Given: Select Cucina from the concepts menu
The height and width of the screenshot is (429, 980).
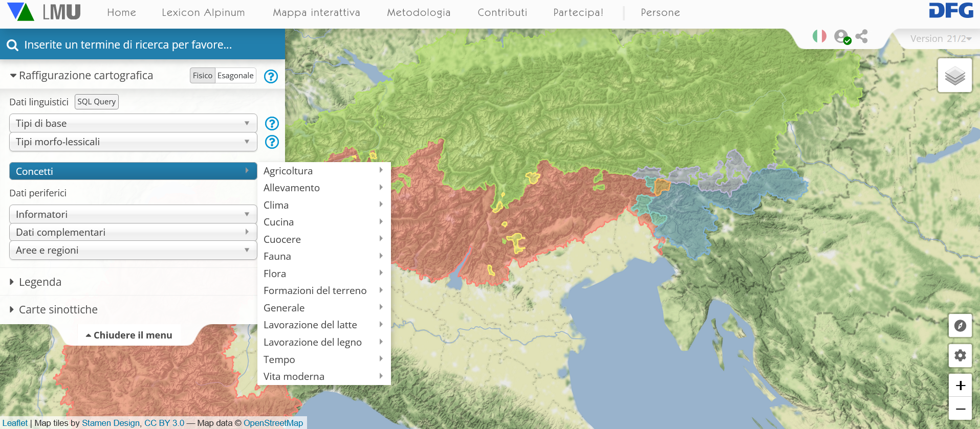Looking at the screenshot, I should coord(324,222).
